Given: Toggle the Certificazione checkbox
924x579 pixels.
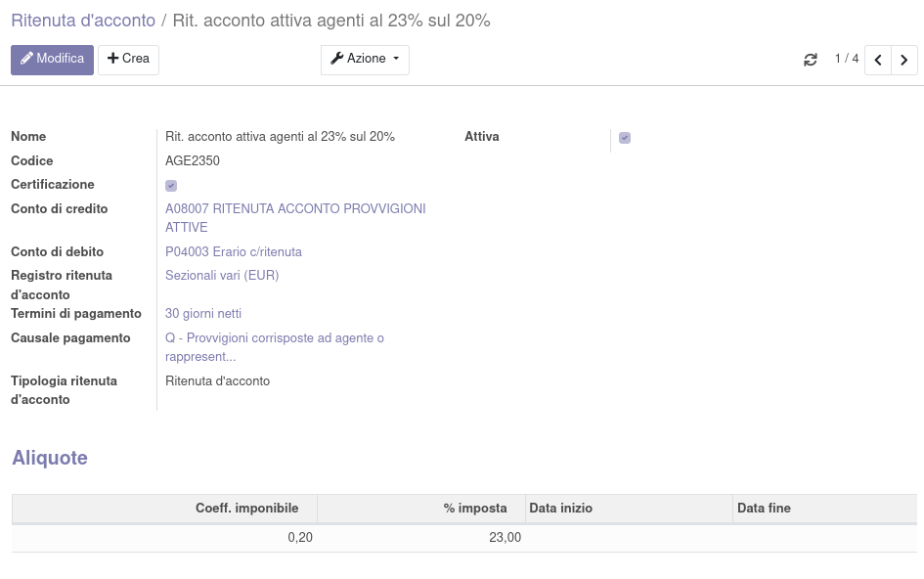Looking at the screenshot, I should point(171,186).
